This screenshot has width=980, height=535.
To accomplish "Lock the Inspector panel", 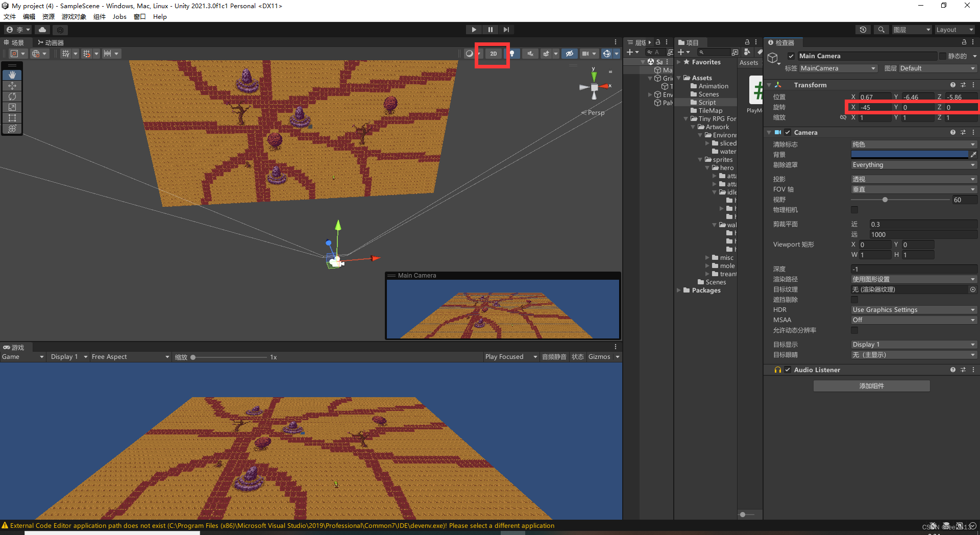I will click(964, 42).
